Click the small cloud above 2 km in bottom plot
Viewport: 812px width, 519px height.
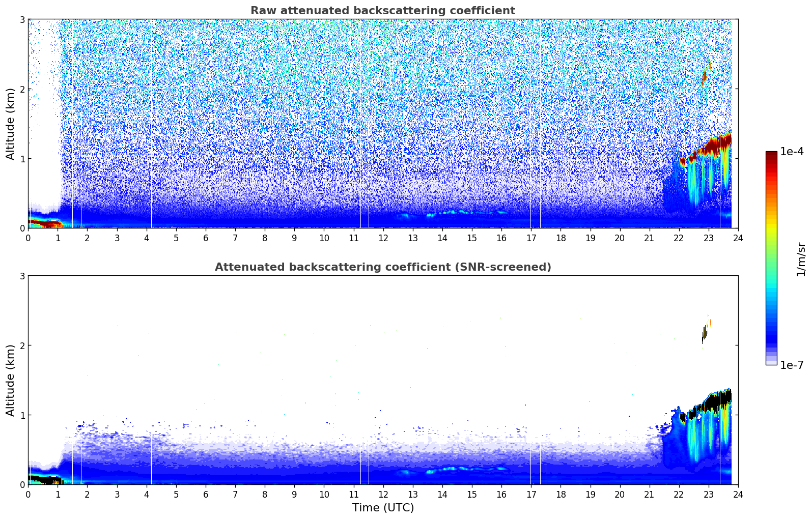(x=705, y=333)
